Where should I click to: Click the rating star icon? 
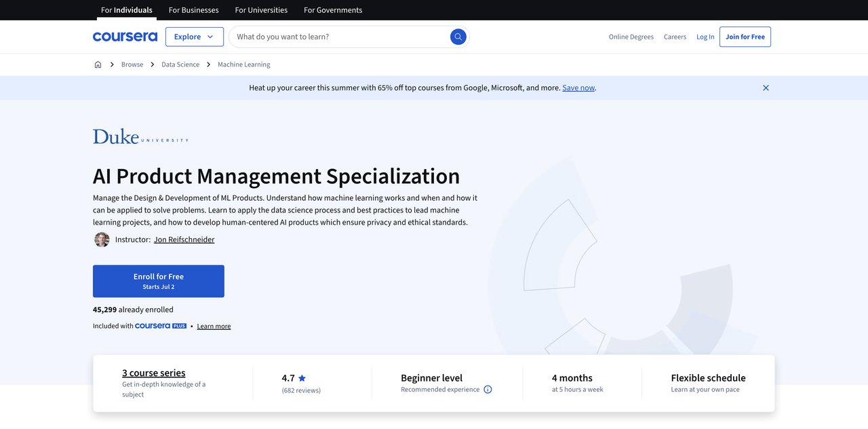click(302, 378)
